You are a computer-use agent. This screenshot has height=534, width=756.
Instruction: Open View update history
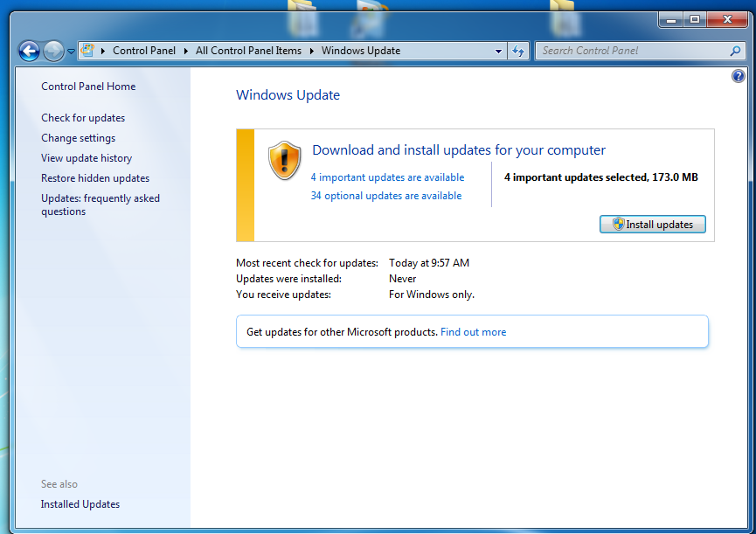click(87, 158)
